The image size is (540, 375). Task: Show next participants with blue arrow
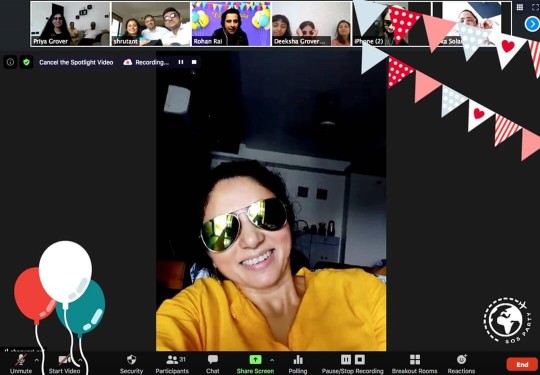[x=532, y=24]
